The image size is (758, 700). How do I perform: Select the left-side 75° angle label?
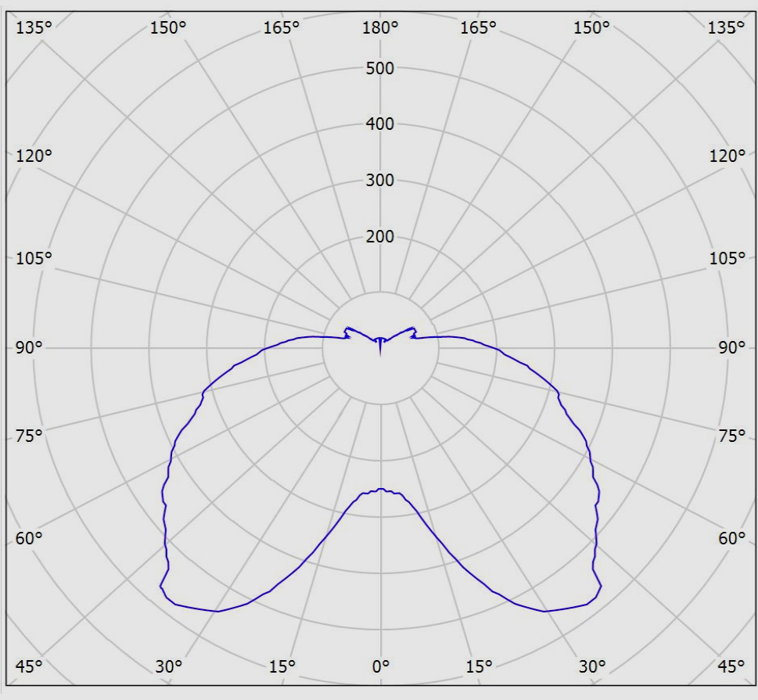coord(28,436)
